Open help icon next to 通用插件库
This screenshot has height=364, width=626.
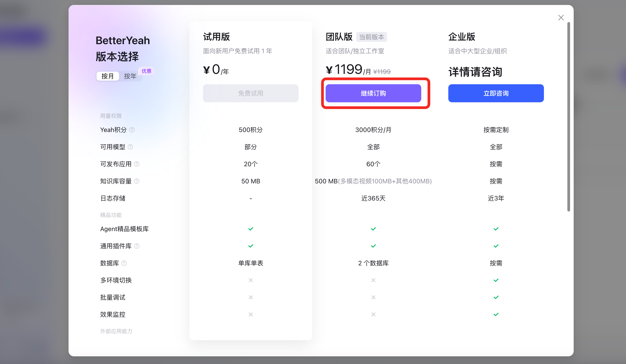(x=137, y=246)
